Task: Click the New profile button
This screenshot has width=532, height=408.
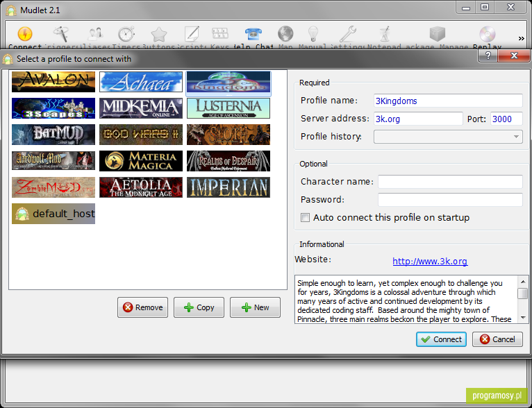Action: [255, 307]
